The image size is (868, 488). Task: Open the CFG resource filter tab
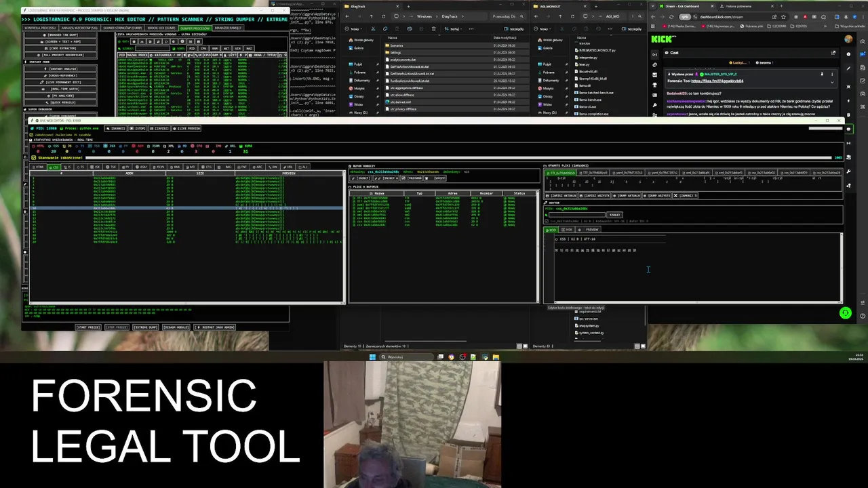(x=205, y=167)
